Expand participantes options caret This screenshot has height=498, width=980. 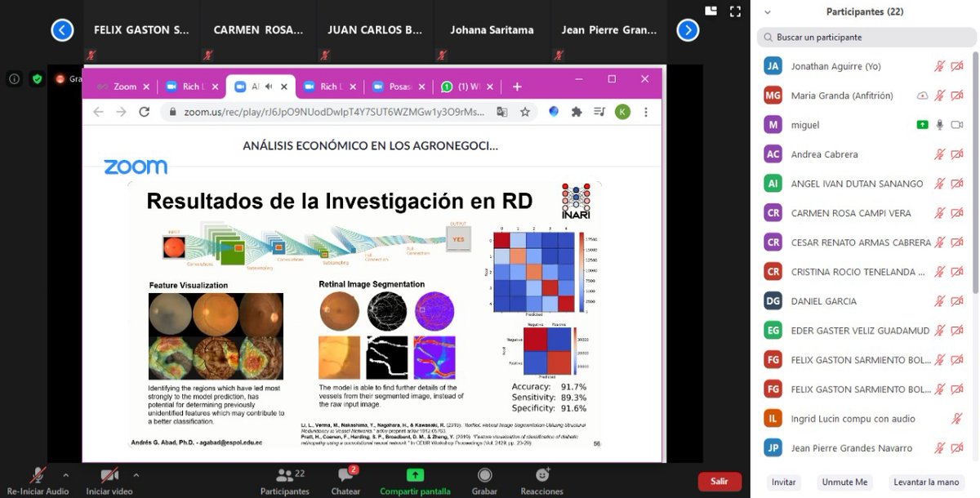314,474
